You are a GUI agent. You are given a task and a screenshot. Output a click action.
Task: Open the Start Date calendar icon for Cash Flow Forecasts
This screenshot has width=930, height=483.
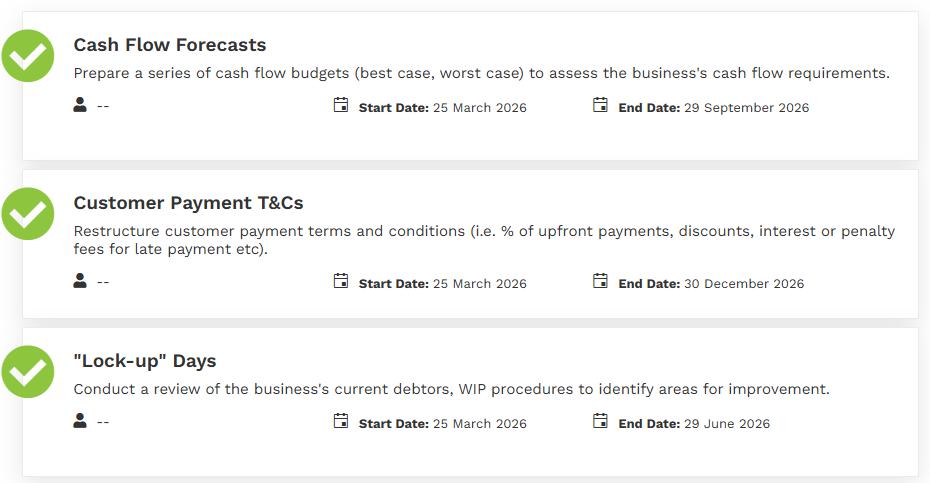point(341,105)
